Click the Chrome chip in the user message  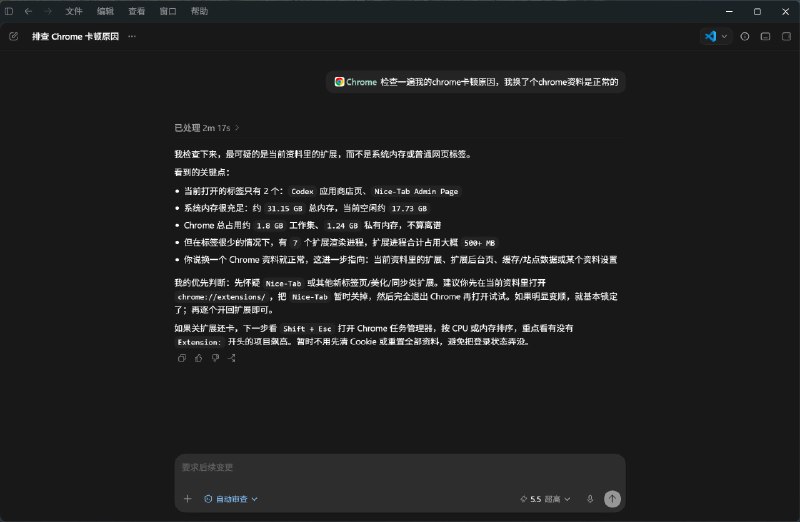coord(356,82)
